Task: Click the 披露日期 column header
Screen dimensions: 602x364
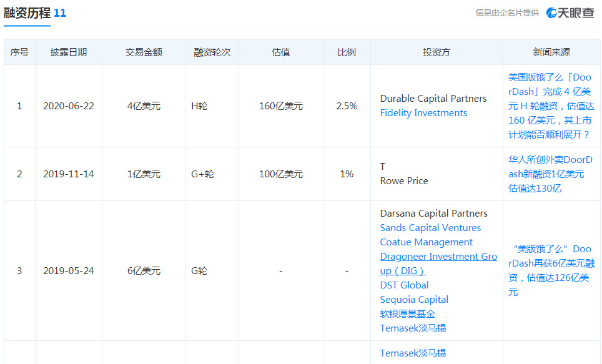Action: click(x=69, y=52)
